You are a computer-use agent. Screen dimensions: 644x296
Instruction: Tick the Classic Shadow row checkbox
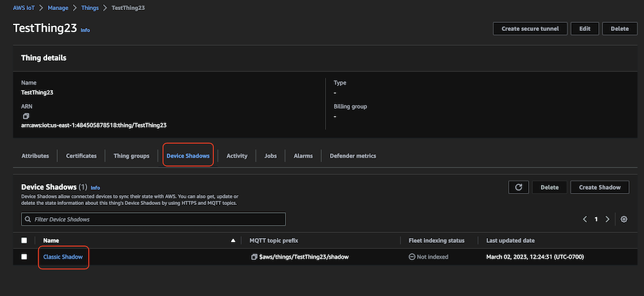tap(24, 257)
